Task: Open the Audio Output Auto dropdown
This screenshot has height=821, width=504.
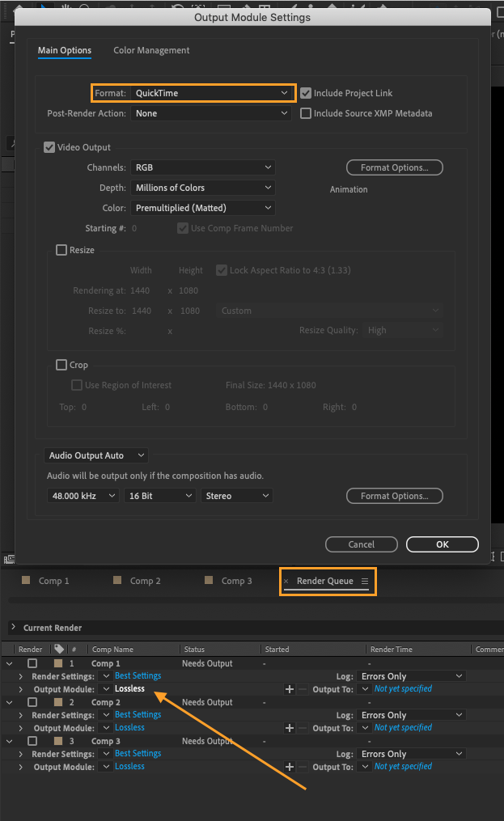Action: click(x=96, y=455)
